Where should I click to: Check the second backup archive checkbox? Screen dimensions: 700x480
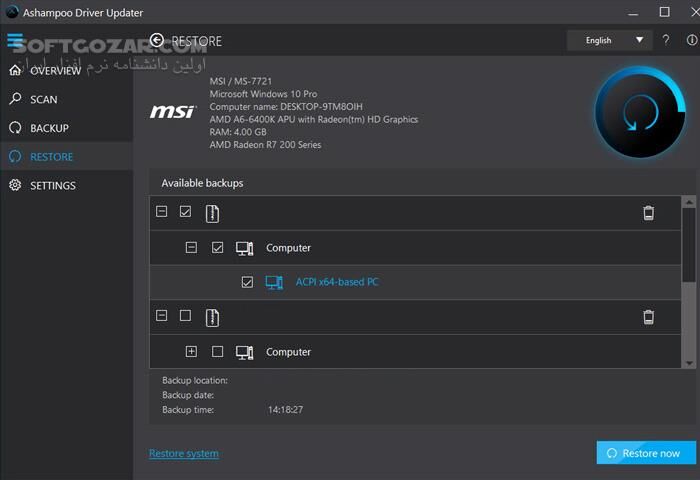point(185,316)
